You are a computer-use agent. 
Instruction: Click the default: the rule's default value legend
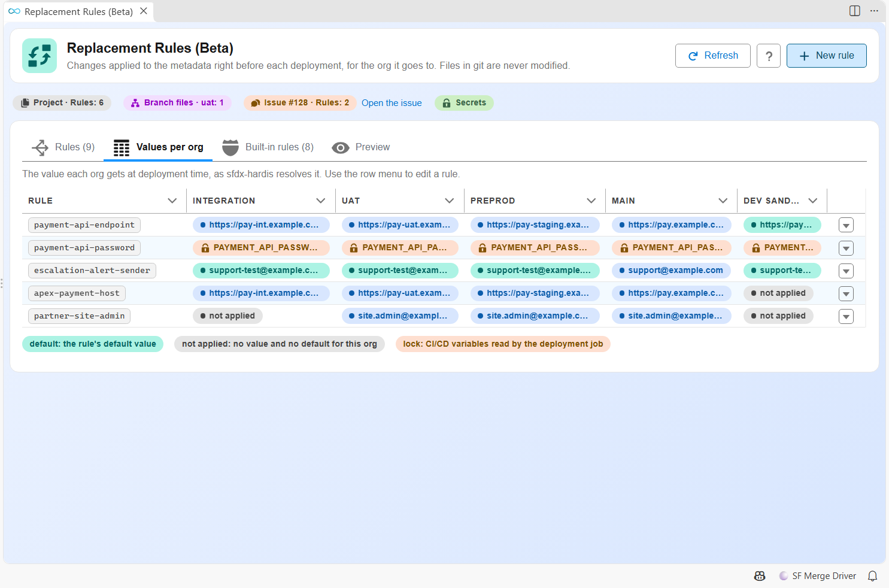tap(93, 344)
